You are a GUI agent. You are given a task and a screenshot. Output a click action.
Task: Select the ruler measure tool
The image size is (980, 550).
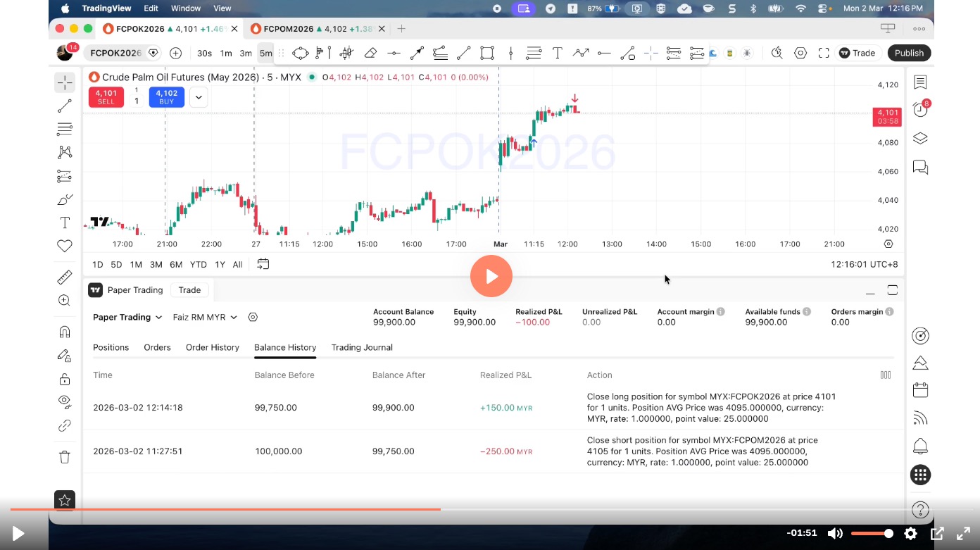click(65, 277)
